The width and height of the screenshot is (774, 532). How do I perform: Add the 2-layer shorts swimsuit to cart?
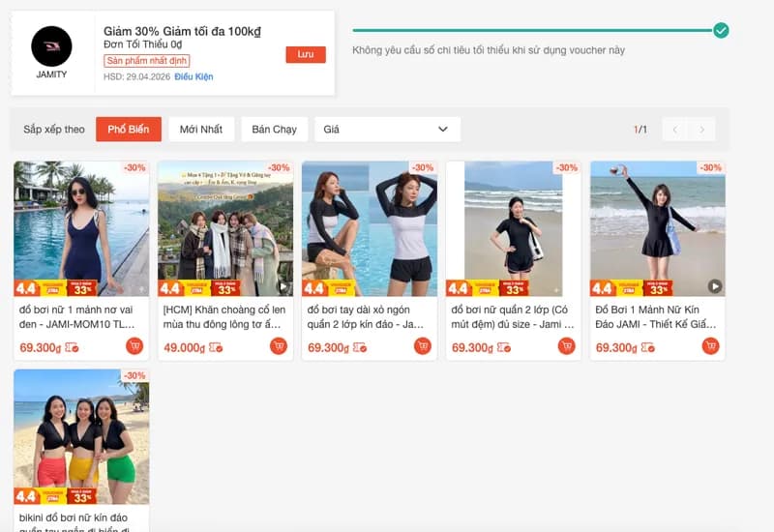(566, 346)
